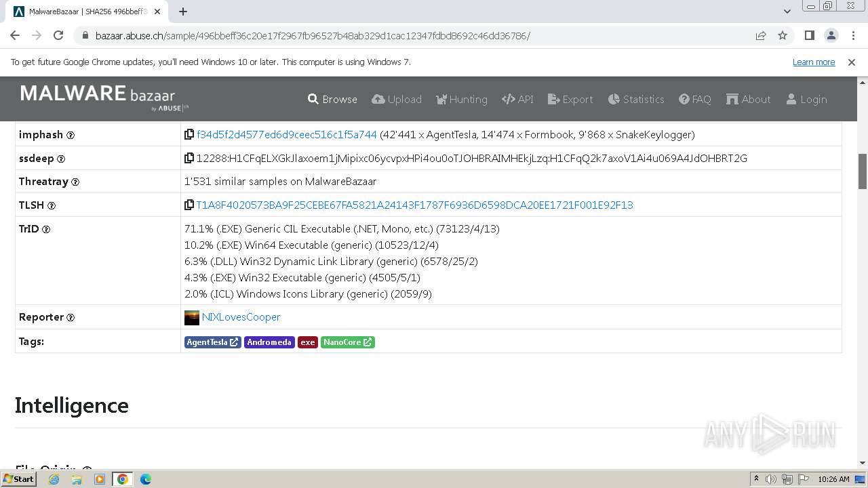Image resolution: width=868 pixels, height=488 pixels.
Task: Copy the TLSH value with copy icon
Action: click(x=189, y=205)
